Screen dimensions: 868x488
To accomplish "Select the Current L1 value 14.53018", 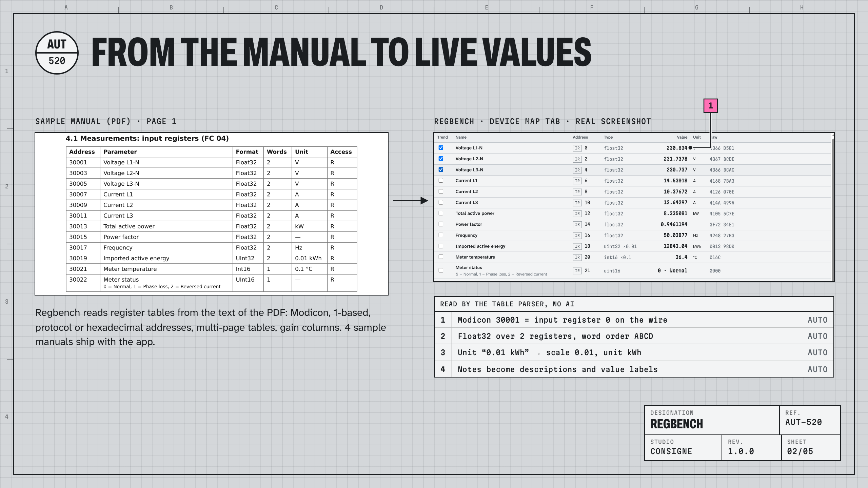I will (x=675, y=181).
